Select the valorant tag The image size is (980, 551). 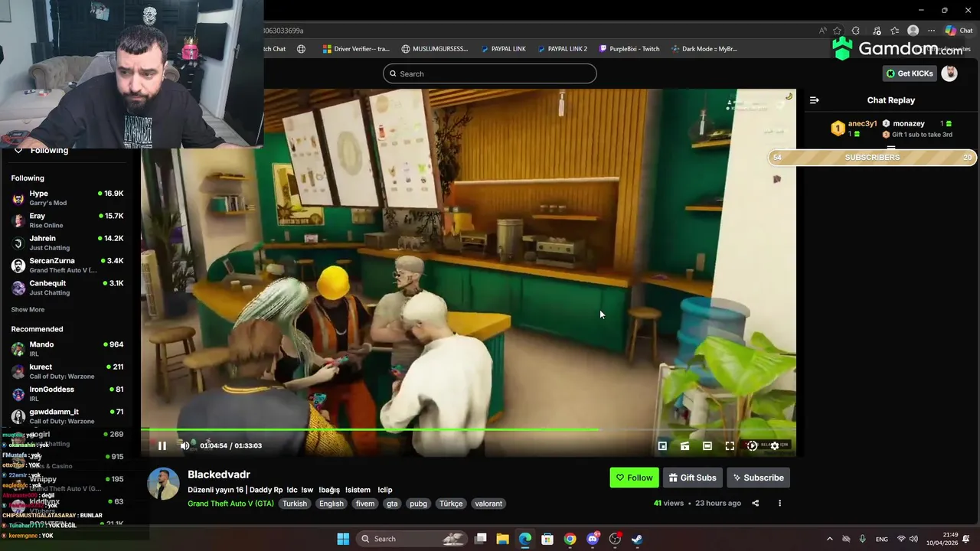tap(488, 504)
